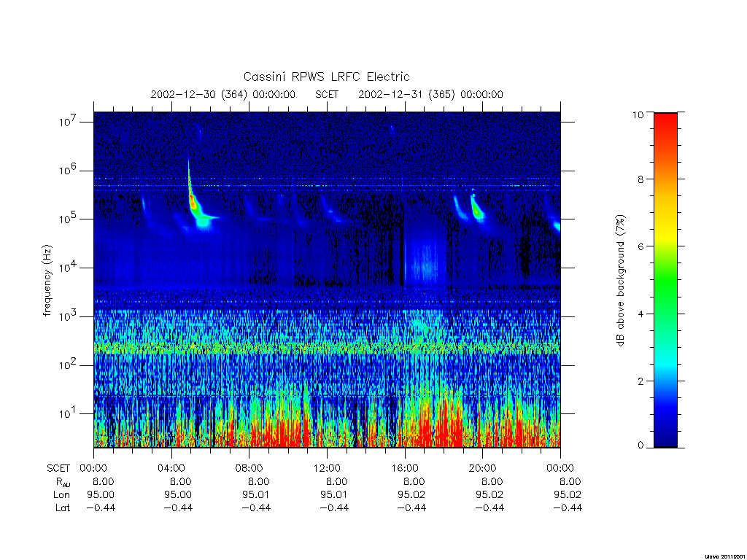747x560 pixels.
Task: Click the 10^4 frequency tick label
Action: 69,267
